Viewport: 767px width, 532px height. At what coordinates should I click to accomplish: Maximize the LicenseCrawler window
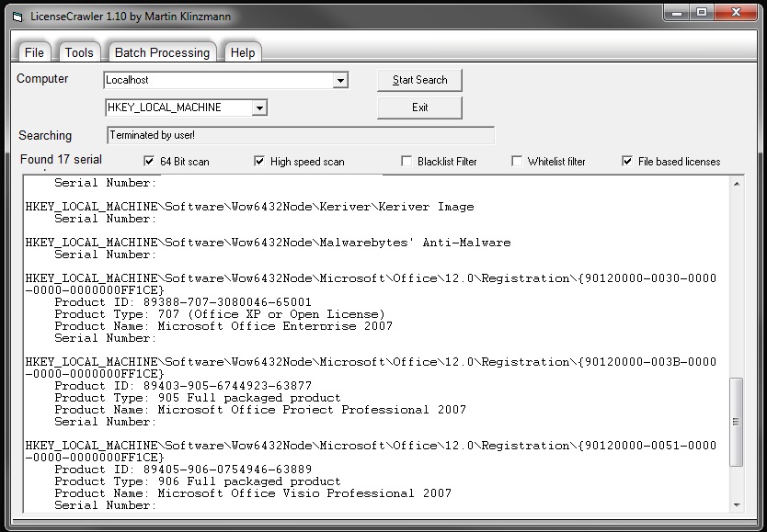pyautogui.click(x=702, y=13)
